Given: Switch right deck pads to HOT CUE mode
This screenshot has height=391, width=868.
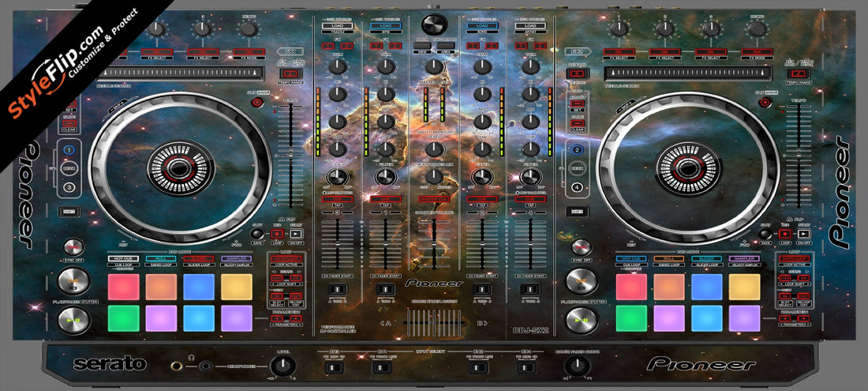Looking at the screenshot, I should point(631,258).
